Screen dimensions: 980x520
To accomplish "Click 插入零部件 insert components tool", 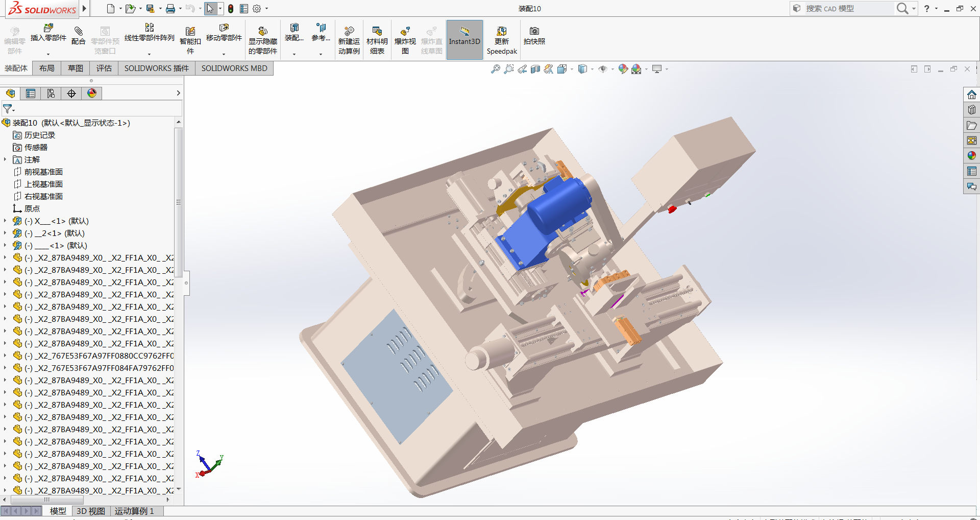I will click(x=48, y=33).
